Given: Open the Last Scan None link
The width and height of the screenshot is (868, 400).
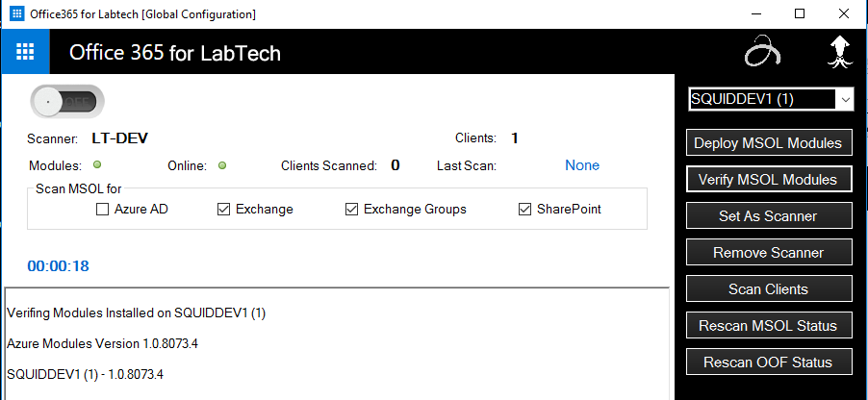Looking at the screenshot, I should click(582, 165).
